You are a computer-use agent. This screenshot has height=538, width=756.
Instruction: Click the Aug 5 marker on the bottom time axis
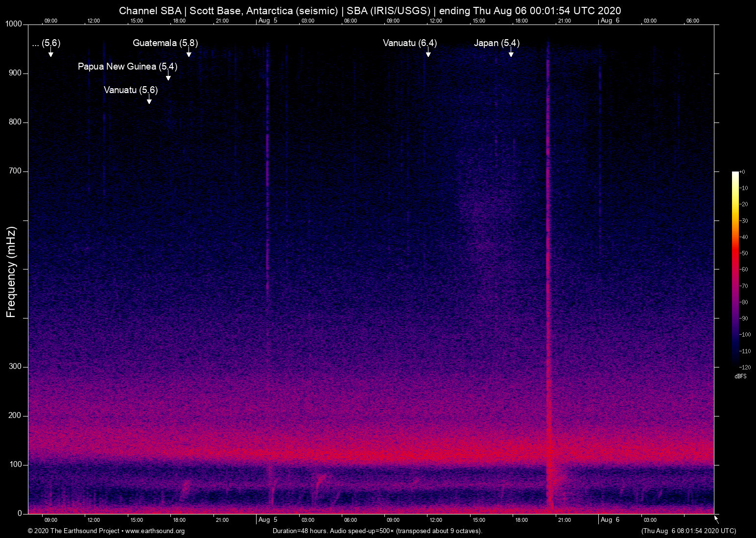tap(268, 520)
